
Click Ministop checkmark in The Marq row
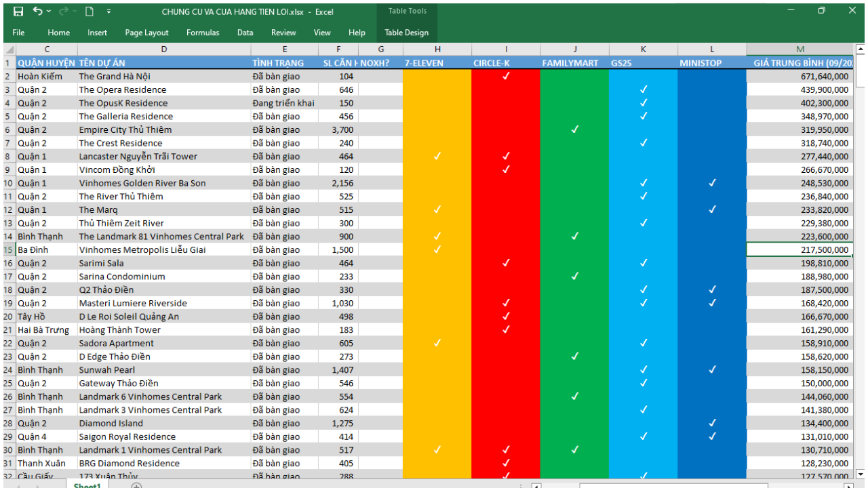(712, 209)
